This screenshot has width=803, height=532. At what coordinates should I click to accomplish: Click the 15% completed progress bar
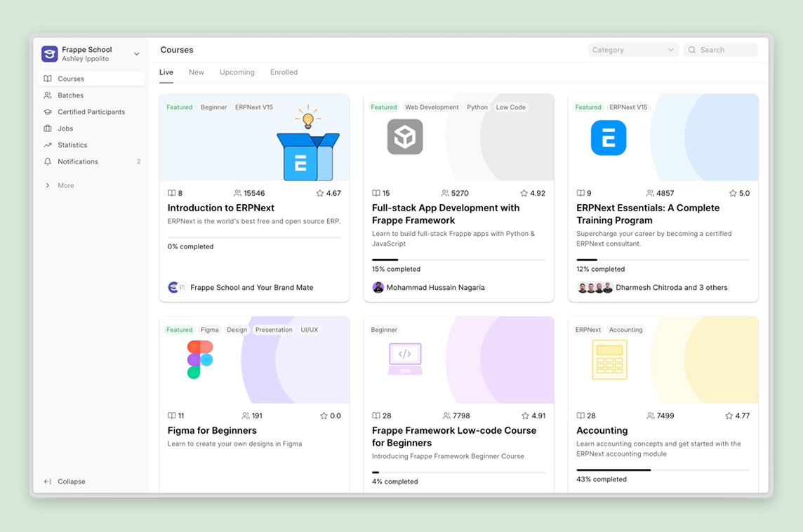[458, 260]
